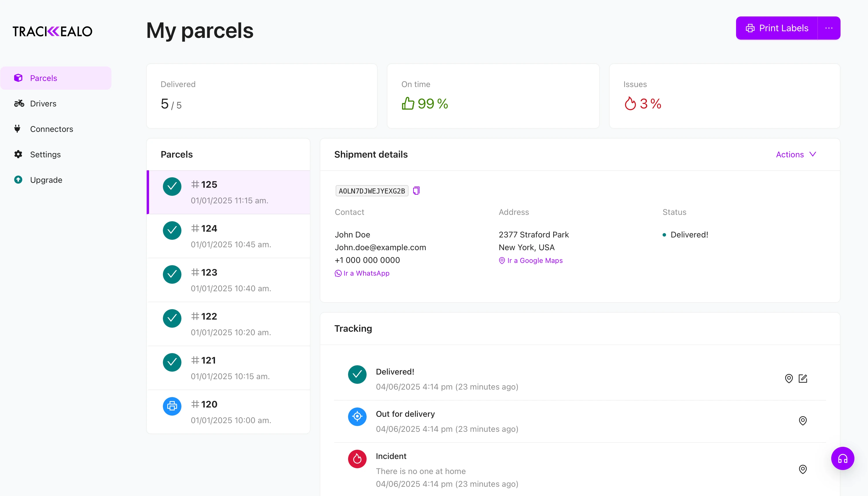This screenshot has width=868, height=496.
Task: Select parcel #121 in the list
Action: [x=228, y=368]
